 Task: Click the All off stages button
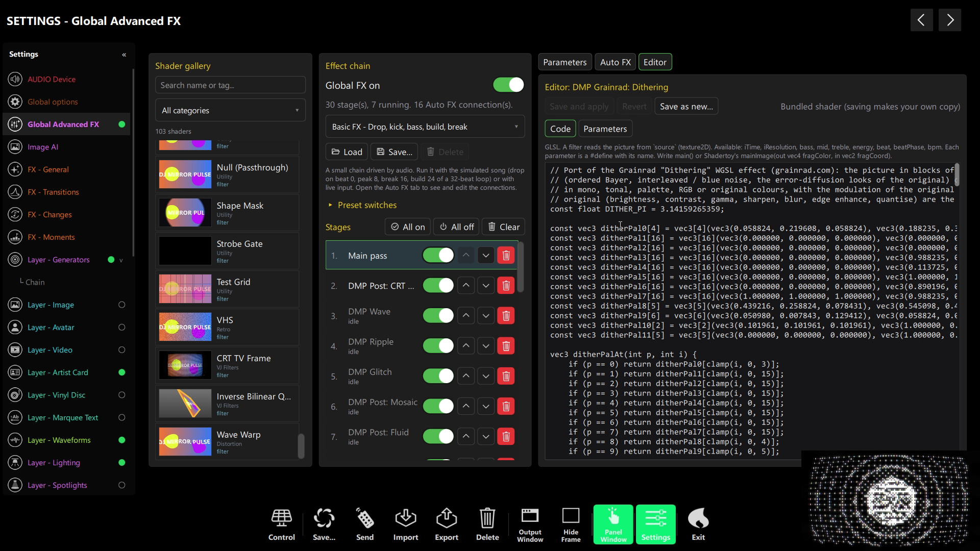(x=456, y=227)
